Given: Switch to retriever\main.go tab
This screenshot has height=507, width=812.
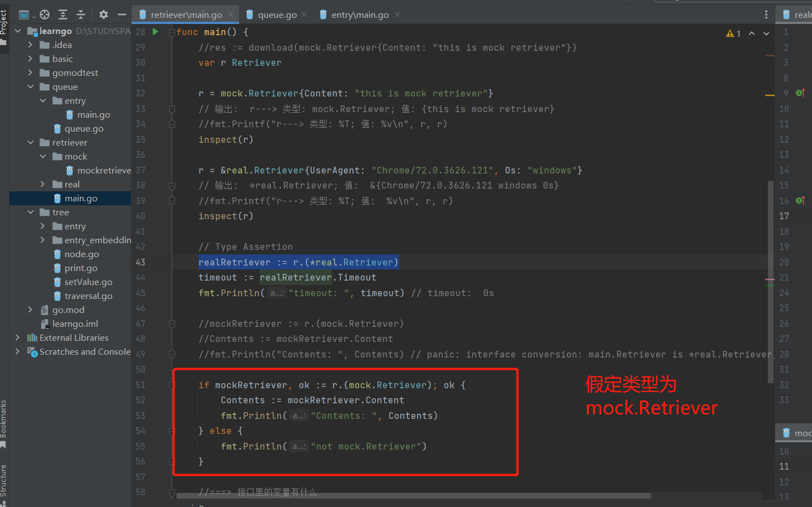Looking at the screenshot, I should (186, 15).
